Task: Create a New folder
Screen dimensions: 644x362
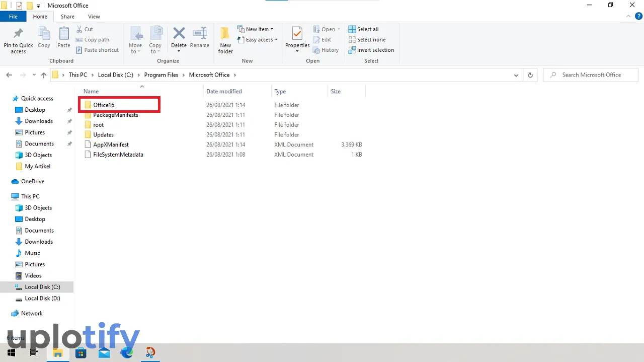Action: [225, 40]
